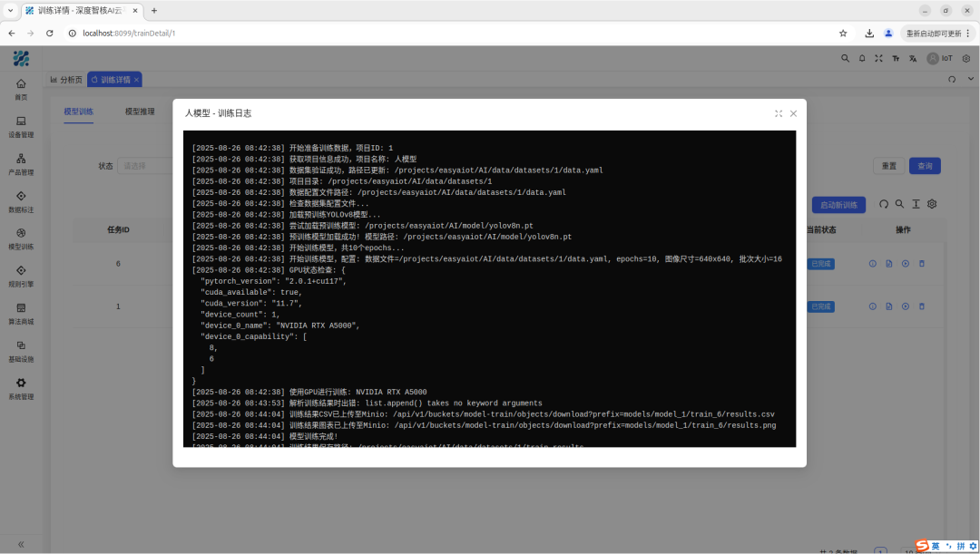Click the play icon for task 1
The image size is (980, 554).
click(906, 306)
